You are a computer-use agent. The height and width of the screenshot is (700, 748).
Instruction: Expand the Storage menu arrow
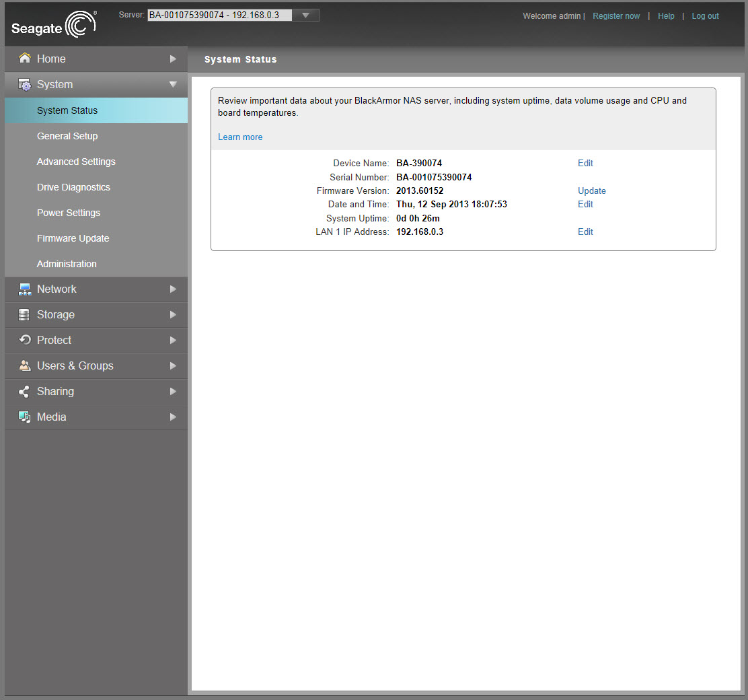(173, 315)
